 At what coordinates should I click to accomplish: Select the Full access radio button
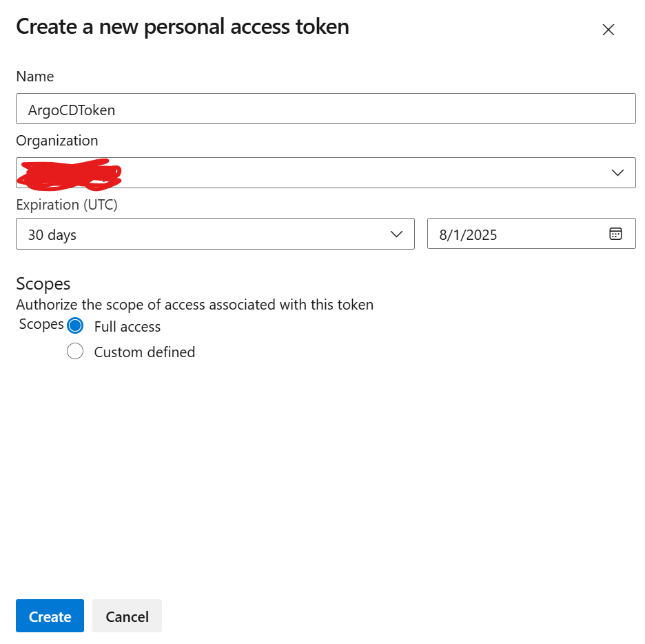point(75,325)
